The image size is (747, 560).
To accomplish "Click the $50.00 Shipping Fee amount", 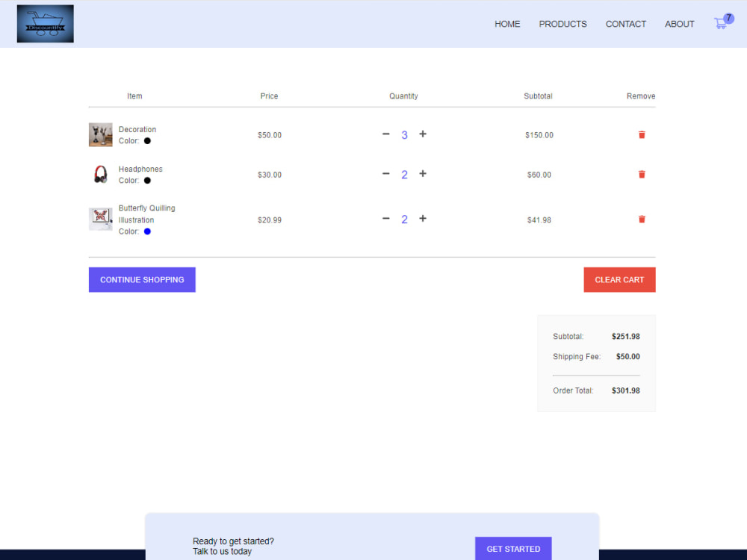I will point(628,356).
